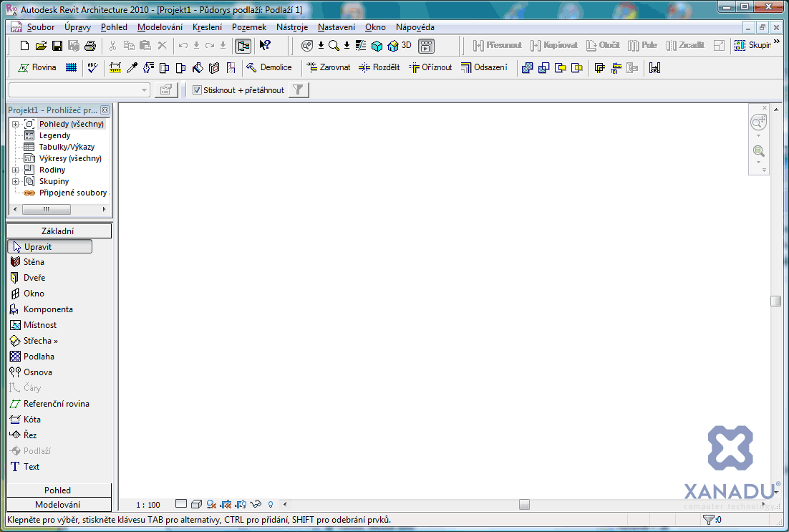This screenshot has height=532, width=789.
Task: Select the Oříznout trim tool
Action: (430, 67)
